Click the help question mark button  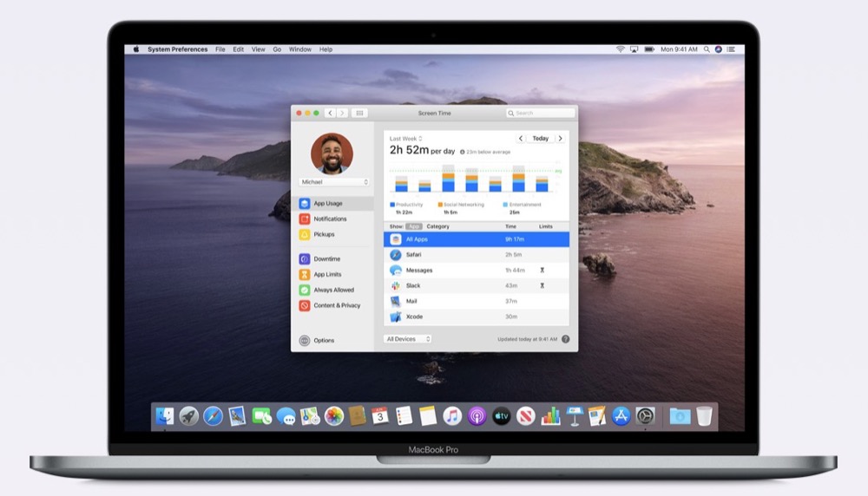(565, 339)
